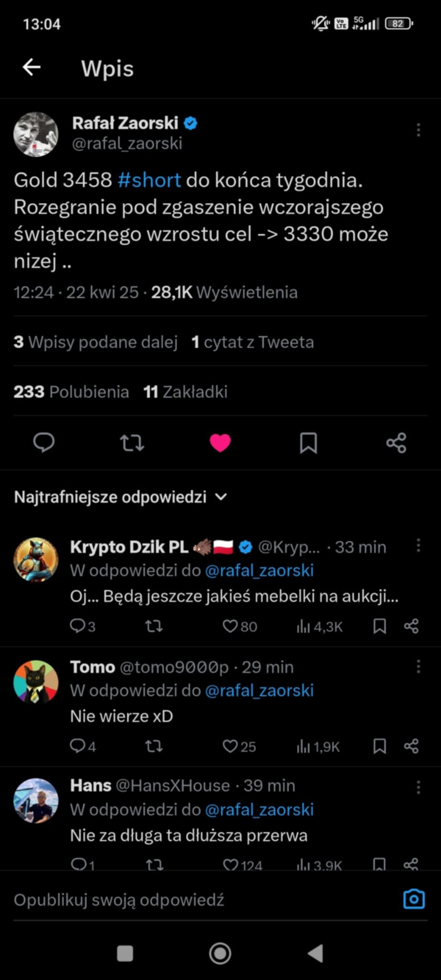Like Tomo's "Nie wierze xD" reply

coord(239,746)
